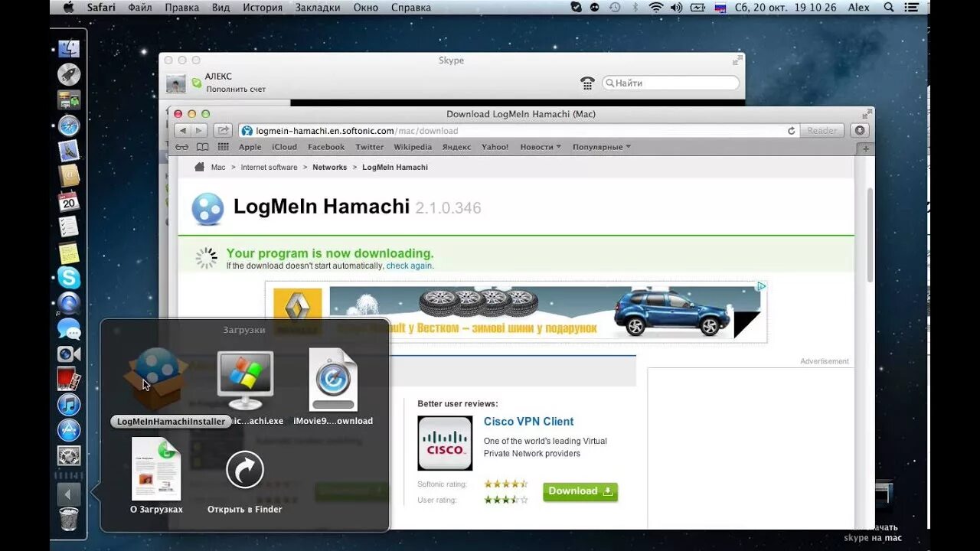
Task: Open Calendar icon showing 20 in Dock
Action: tap(69, 201)
